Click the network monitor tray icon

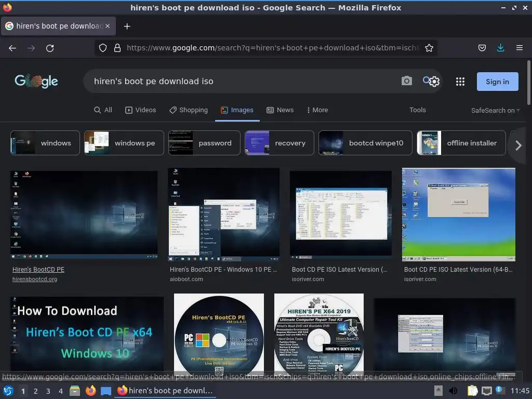coord(486,391)
